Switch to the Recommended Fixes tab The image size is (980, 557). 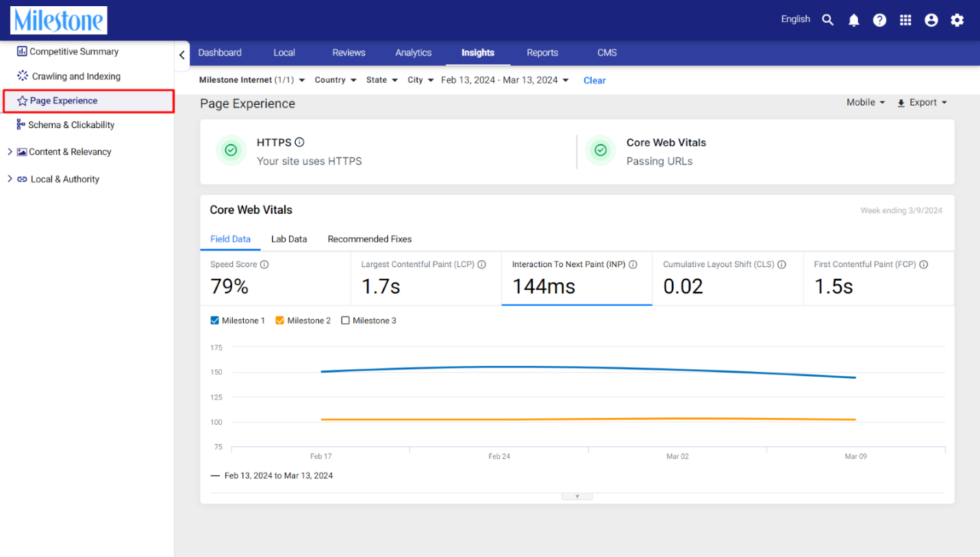click(x=370, y=239)
